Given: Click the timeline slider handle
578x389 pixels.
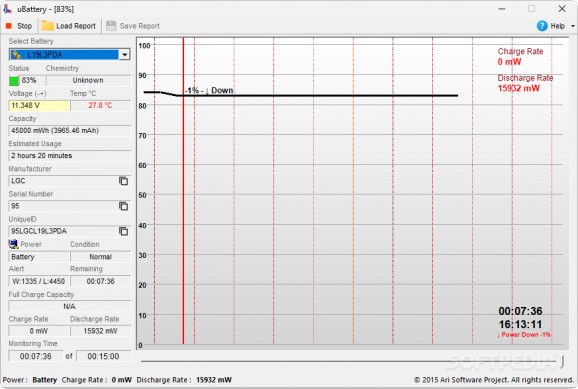Looking at the screenshot, I should click(x=562, y=361).
